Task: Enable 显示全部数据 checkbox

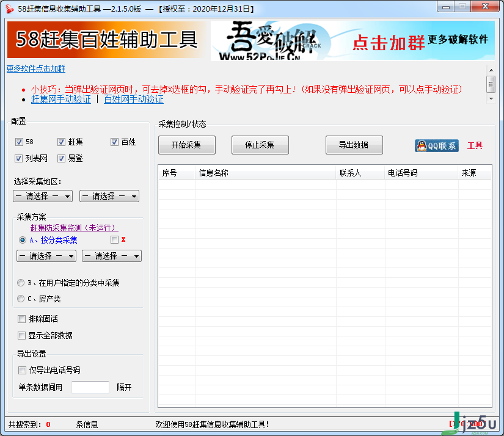Action: click(x=21, y=335)
